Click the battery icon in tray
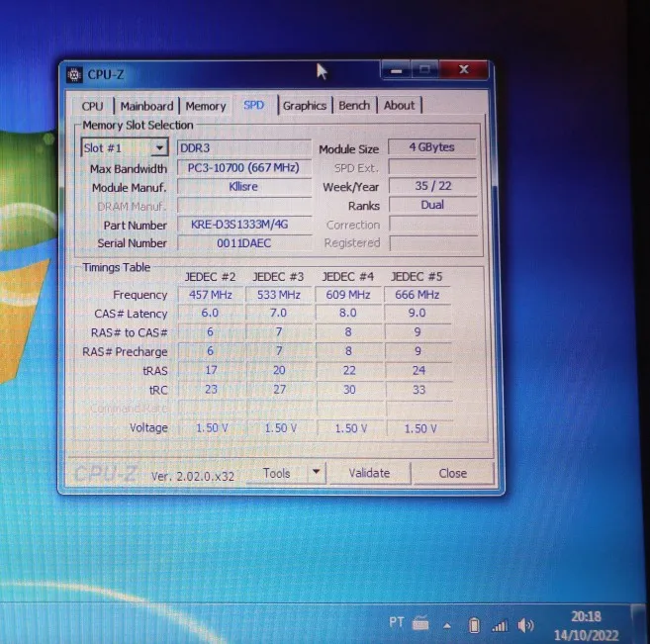Screen dimensions: 650x644 [474, 625]
